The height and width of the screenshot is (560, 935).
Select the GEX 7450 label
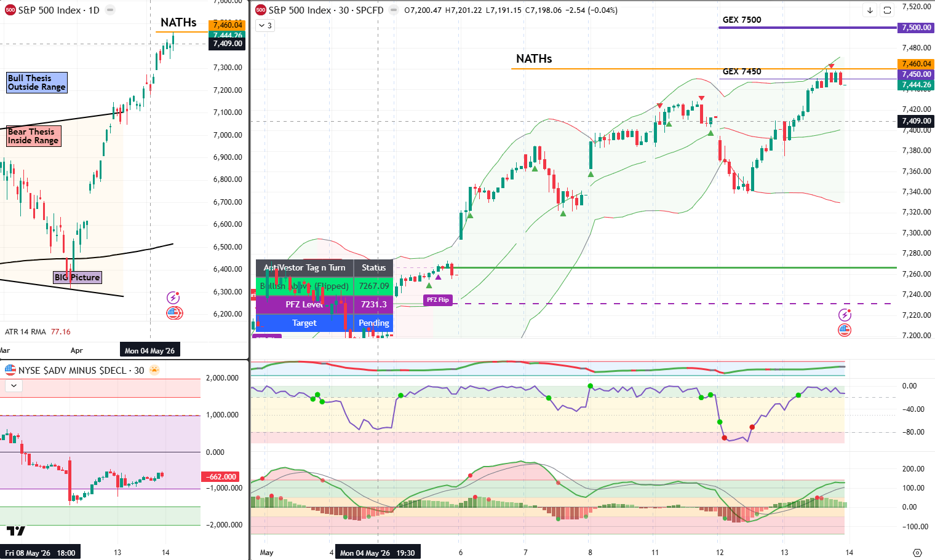(742, 71)
